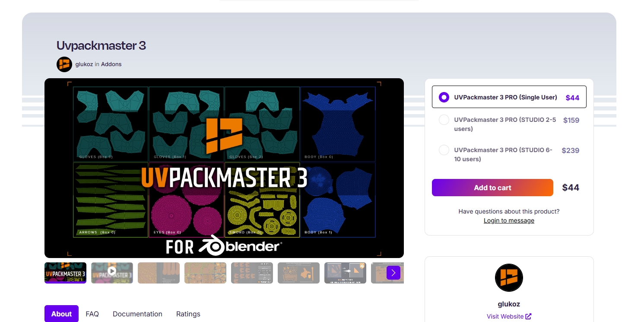Open fifth gallery thumbnail

coord(252,273)
